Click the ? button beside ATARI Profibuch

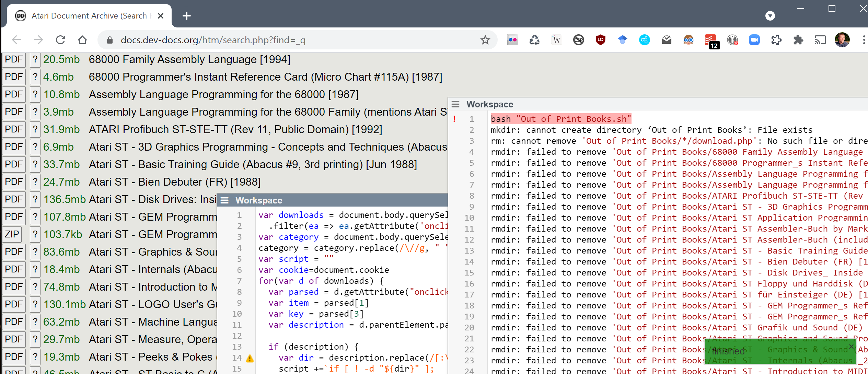(x=35, y=129)
